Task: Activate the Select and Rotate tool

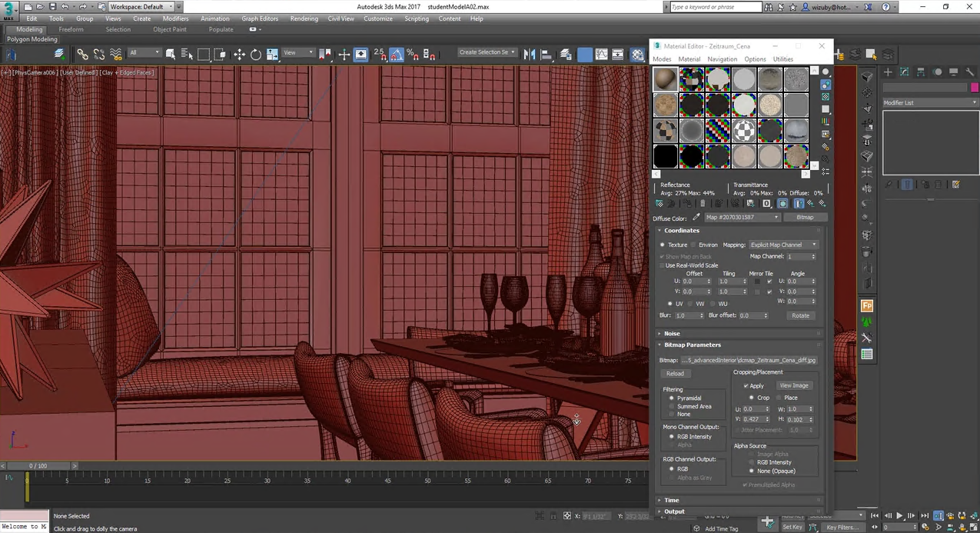Action: pos(256,54)
